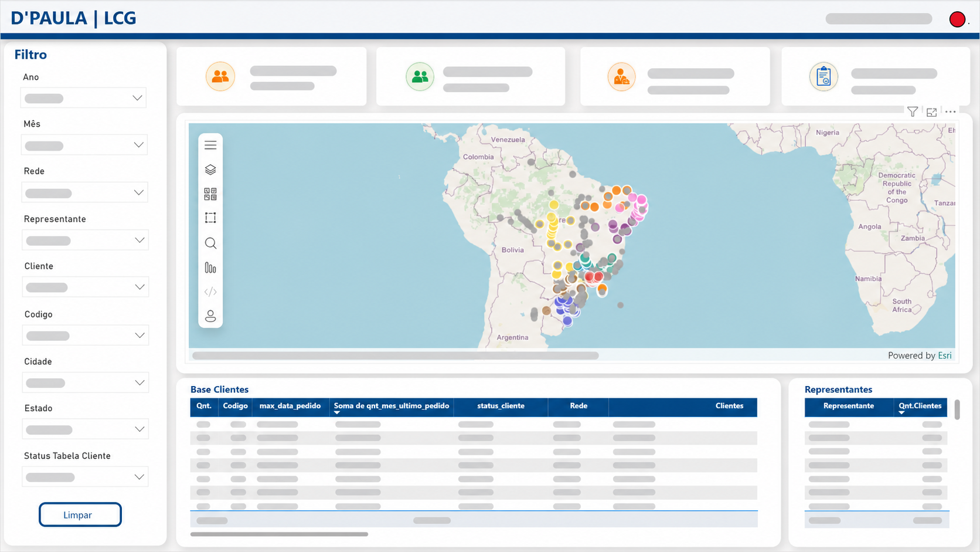Click the Filtro panel heading
This screenshot has height=552, width=980.
tap(30, 55)
